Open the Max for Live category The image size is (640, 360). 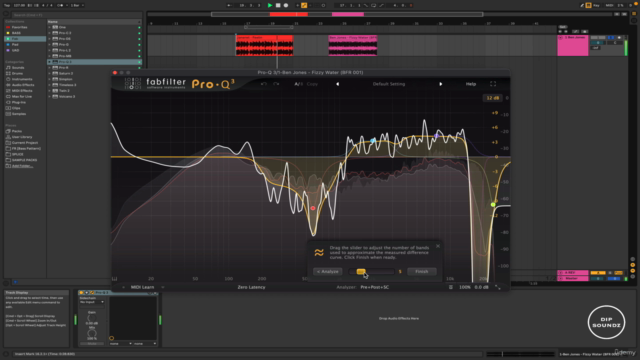tap(21, 96)
